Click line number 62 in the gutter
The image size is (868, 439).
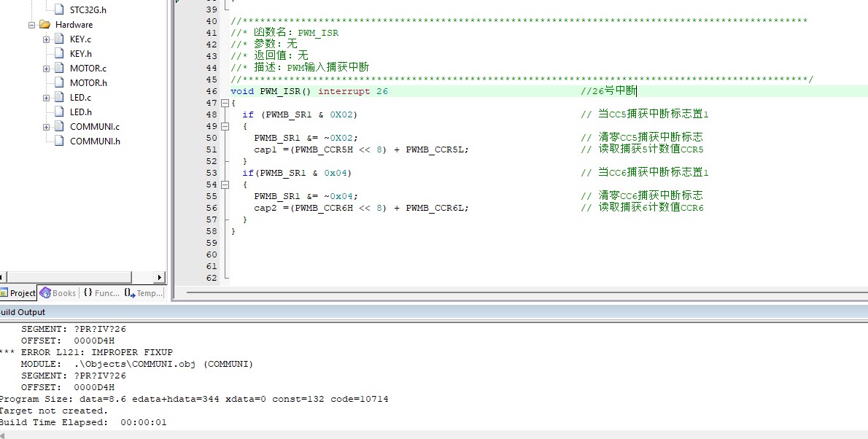click(x=212, y=278)
